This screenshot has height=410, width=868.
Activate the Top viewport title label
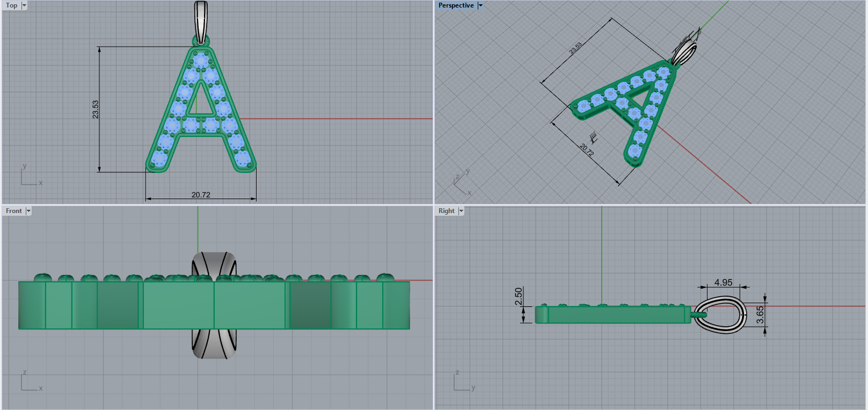[x=12, y=5]
